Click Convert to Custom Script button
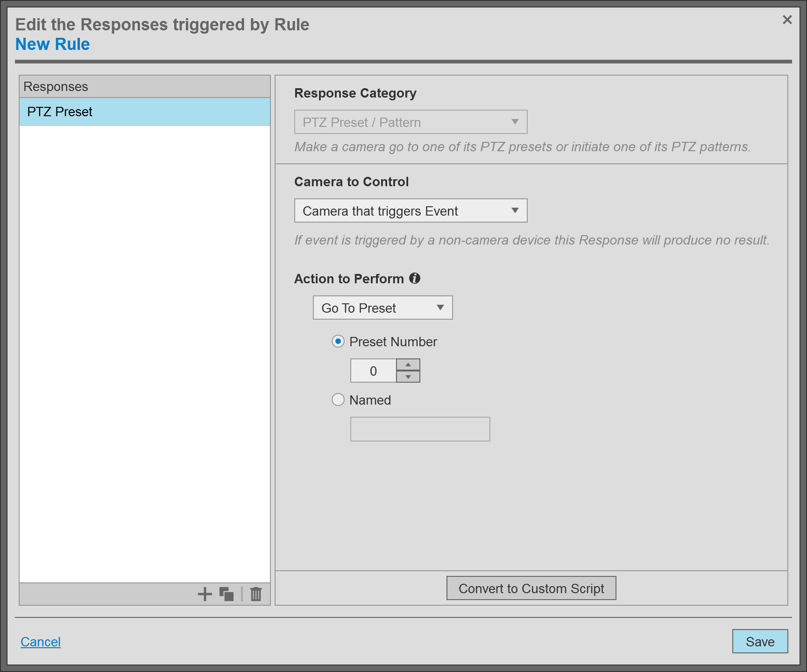 click(531, 588)
